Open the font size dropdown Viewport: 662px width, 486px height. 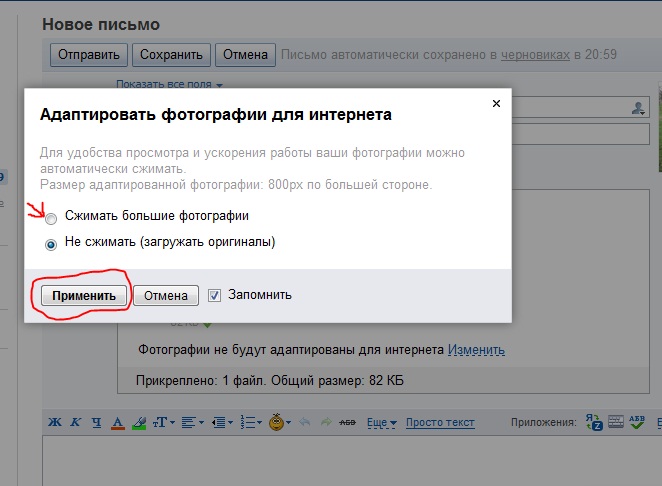163,423
